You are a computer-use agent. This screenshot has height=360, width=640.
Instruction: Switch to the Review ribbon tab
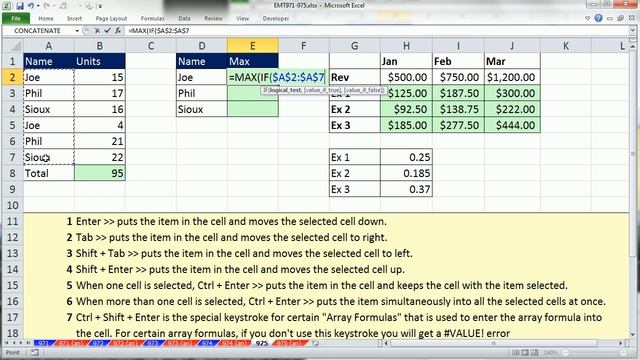click(x=213, y=18)
